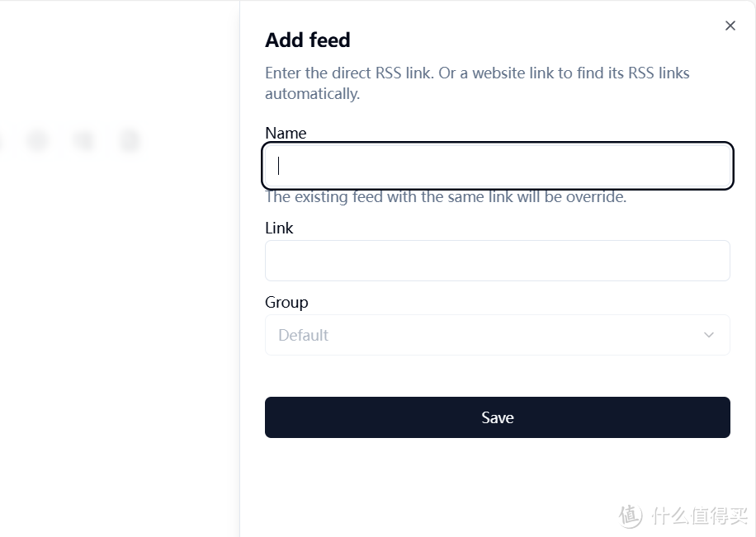Click the X icon in panel corner
This screenshot has height=537, width=756.
730,26
